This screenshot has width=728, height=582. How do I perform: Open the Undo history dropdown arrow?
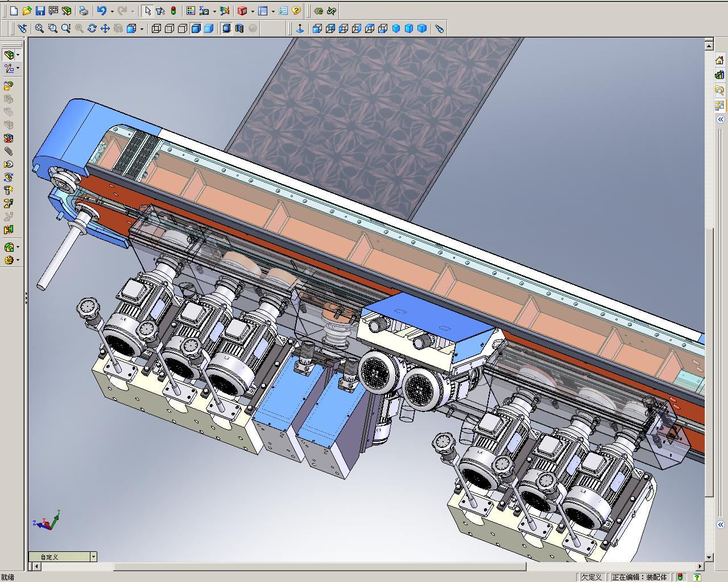112,11
